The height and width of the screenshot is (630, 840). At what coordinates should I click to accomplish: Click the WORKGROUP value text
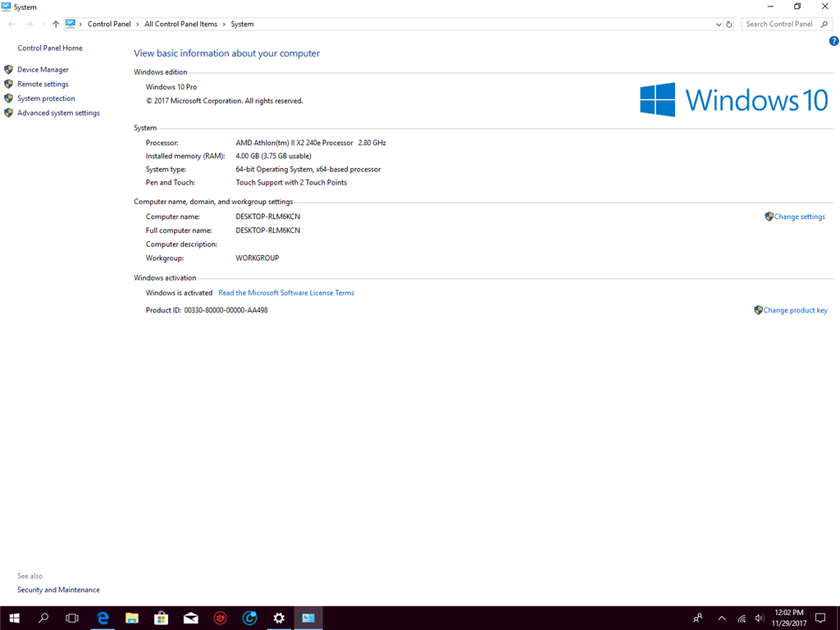click(x=257, y=258)
